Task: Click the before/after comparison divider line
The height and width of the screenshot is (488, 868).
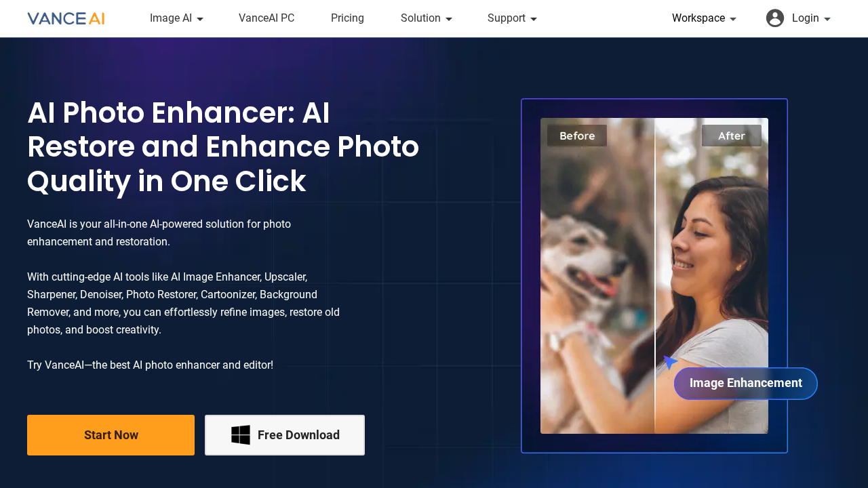Action: click(654, 276)
